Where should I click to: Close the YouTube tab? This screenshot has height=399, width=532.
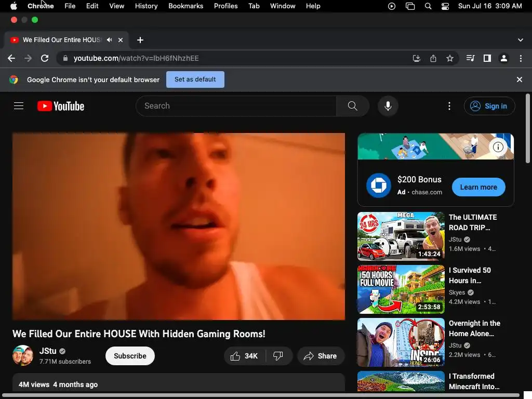click(121, 40)
